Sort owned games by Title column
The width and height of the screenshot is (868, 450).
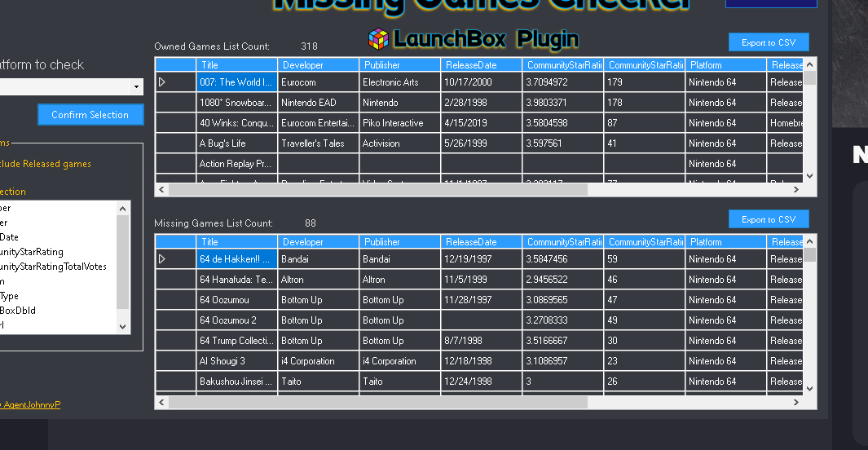click(236, 64)
